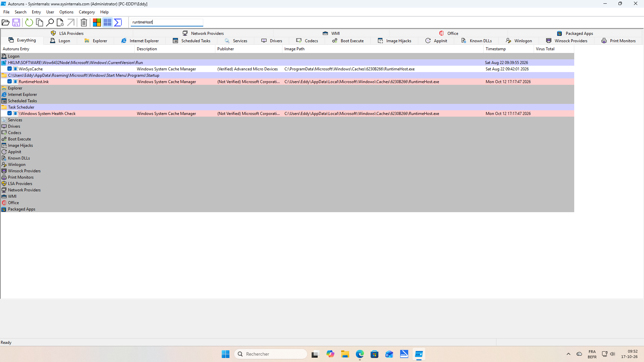Switch to the Services tab
Screen dimensions: 644x362
236,41
